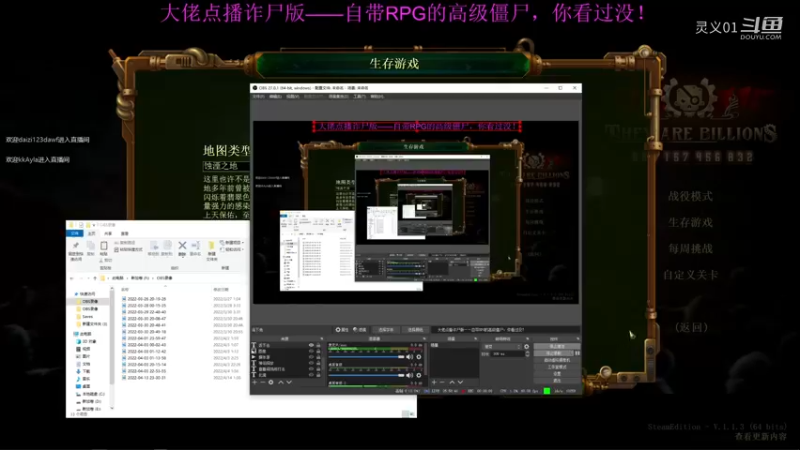
Task: Click Delete (X) in Explorer ribbon
Action: (182, 248)
